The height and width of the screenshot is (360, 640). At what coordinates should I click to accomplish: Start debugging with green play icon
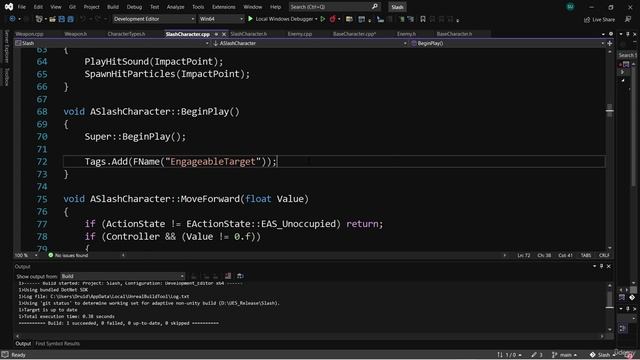[x=251, y=19]
